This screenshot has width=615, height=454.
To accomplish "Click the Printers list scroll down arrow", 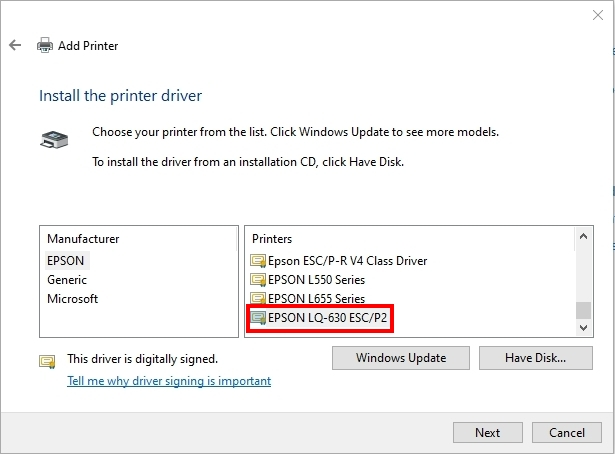I will [584, 327].
